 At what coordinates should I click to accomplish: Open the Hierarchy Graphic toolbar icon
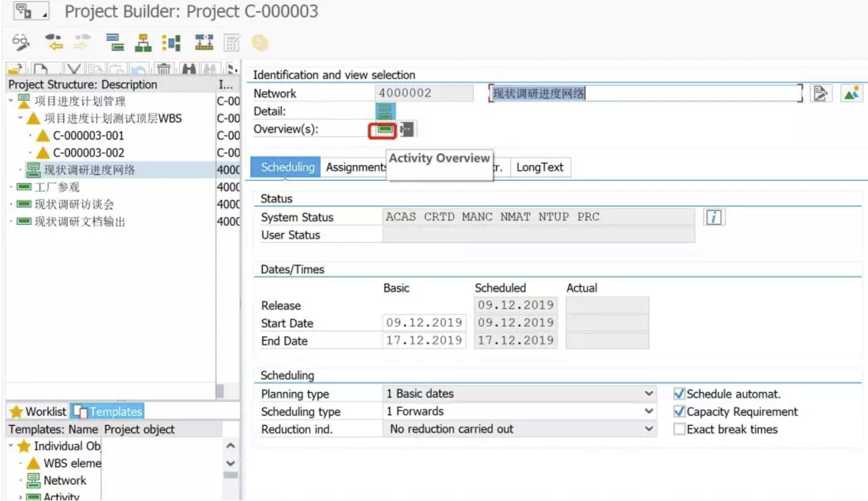click(143, 43)
